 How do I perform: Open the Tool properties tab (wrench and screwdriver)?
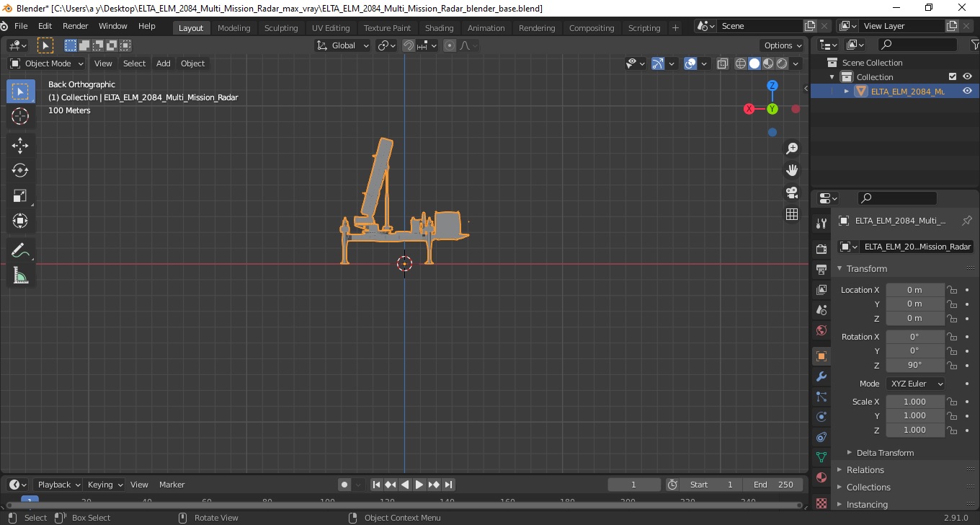(x=821, y=223)
